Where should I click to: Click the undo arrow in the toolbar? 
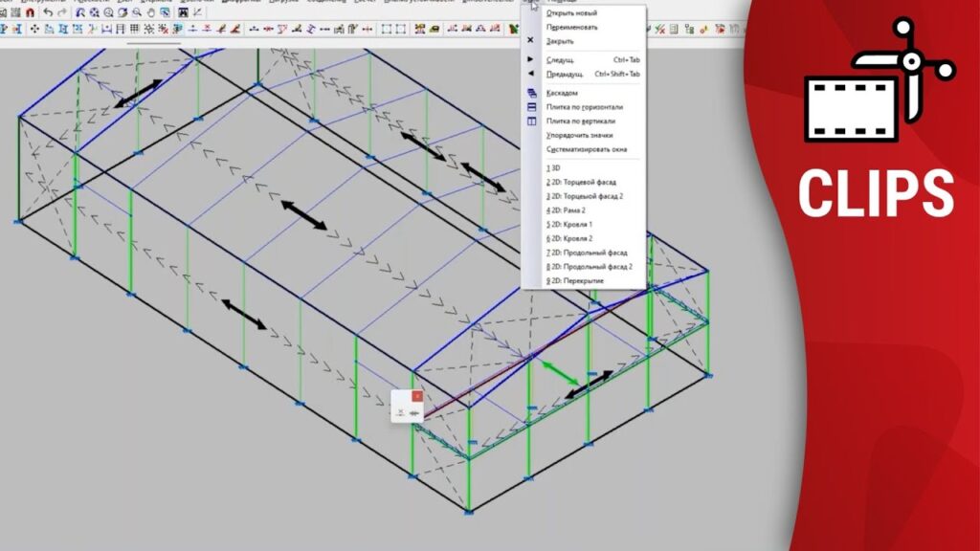48,12
